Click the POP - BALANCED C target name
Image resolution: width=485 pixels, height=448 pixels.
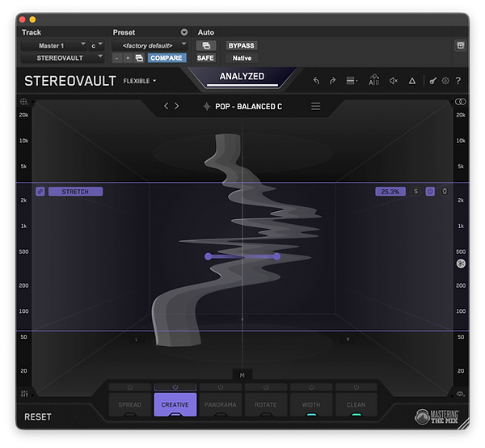pyautogui.click(x=249, y=107)
